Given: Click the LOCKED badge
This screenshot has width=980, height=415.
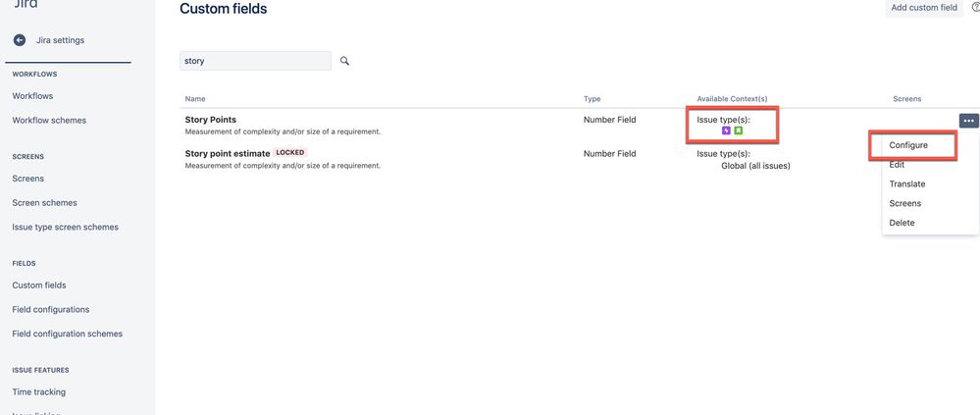Looking at the screenshot, I should point(290,152).
